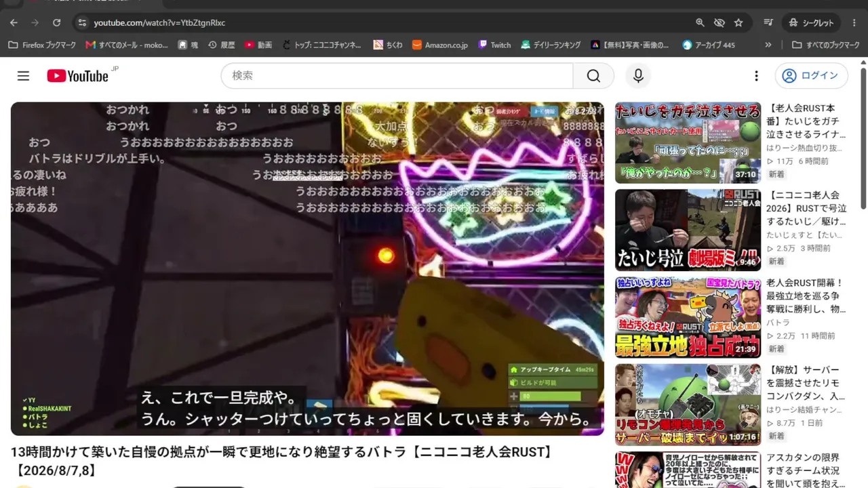View site information next to the URL

tap(82, 22)
